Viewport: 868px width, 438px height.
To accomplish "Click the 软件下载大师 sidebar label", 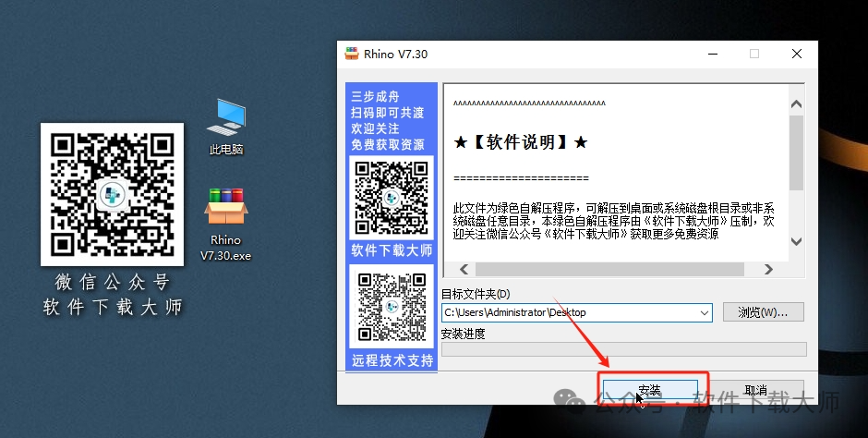I will coord(392,250).
